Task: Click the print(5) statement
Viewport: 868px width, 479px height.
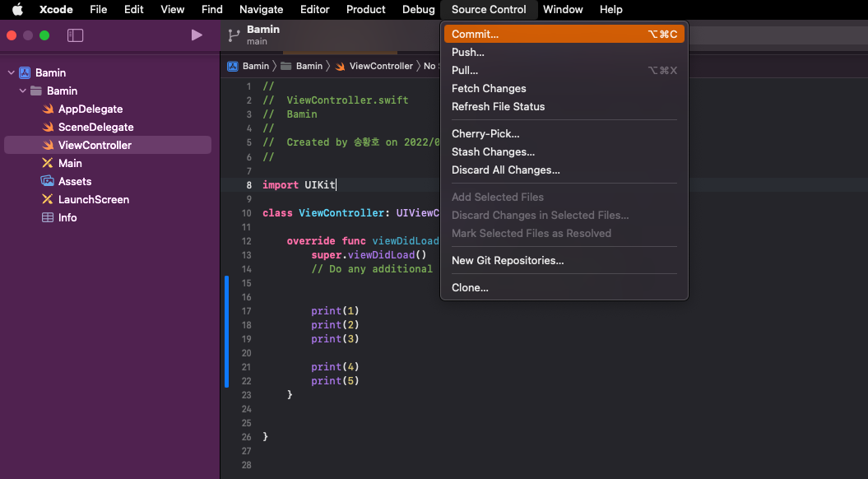Action: tap(335, 380)
